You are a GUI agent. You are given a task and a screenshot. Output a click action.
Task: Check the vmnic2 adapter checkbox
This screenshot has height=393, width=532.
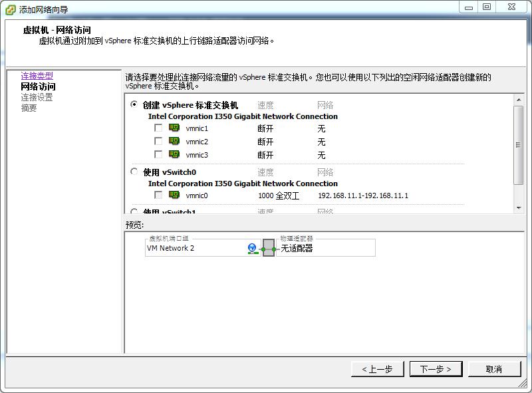click(158, 141)
